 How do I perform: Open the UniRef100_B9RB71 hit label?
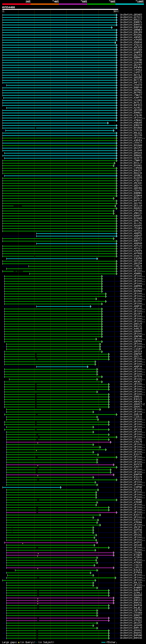click(x=131, y=22)
